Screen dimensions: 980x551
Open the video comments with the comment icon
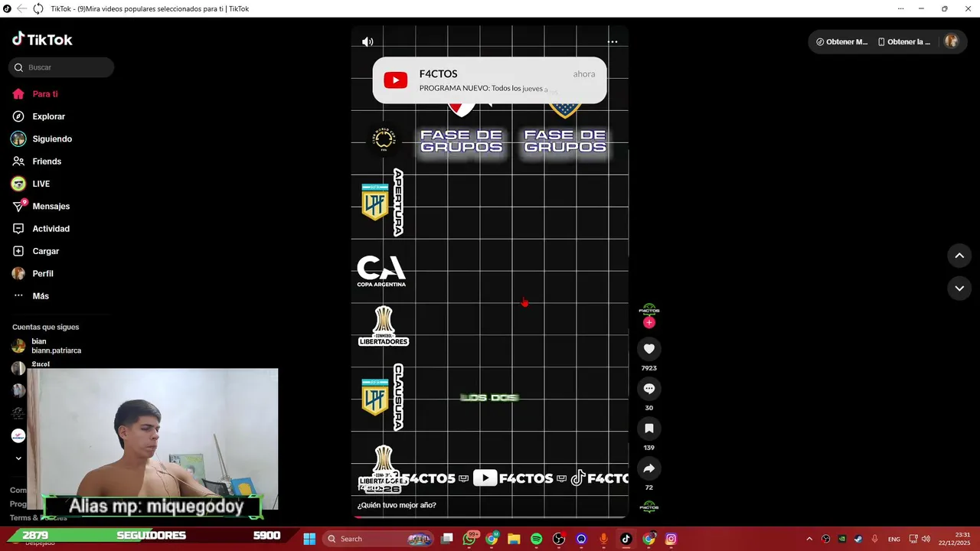tap(649, 389)
